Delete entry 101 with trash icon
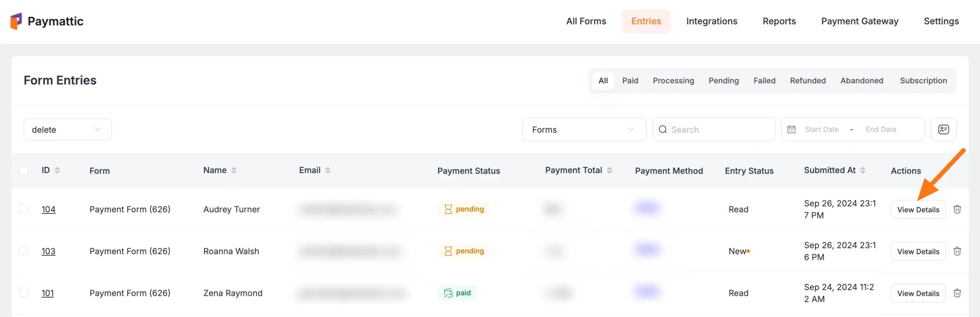The height and width of the screenshot is (317, 980). coord(957,293)
